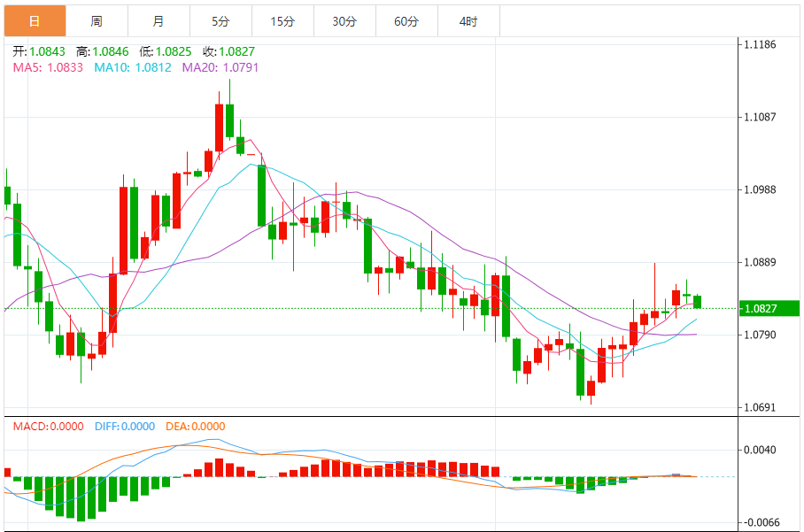Click the MACD:0.0000 indicator label
This screenshot has height=532, width=804.
48,427
